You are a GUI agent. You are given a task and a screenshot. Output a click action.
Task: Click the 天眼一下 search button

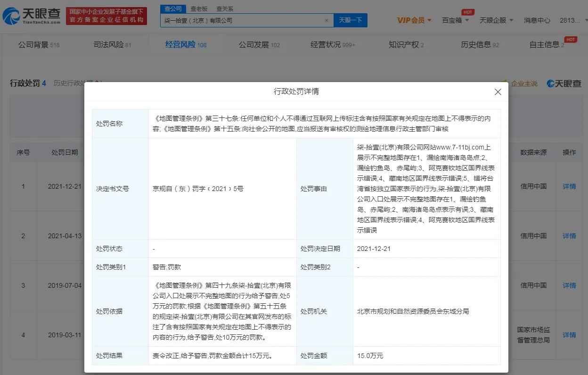coord(350,20)
